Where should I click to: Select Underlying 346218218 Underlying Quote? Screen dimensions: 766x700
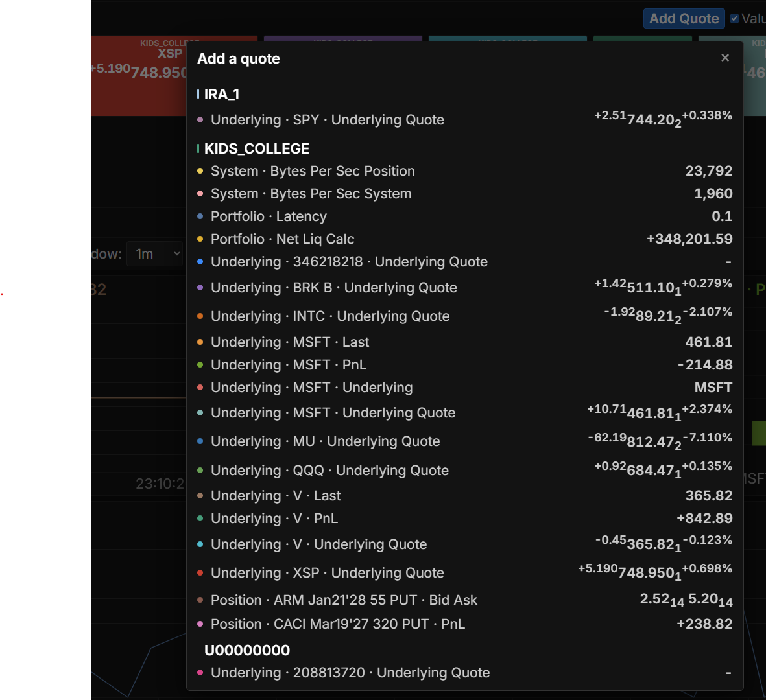[464, 262]
